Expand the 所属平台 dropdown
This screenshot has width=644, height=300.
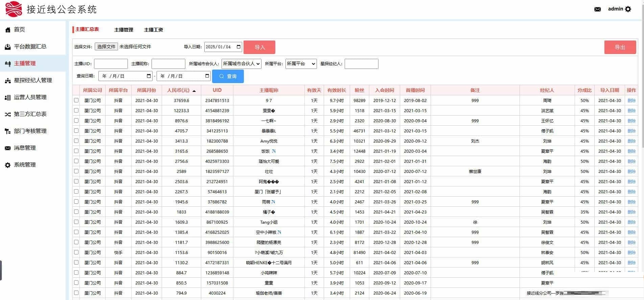301,64
